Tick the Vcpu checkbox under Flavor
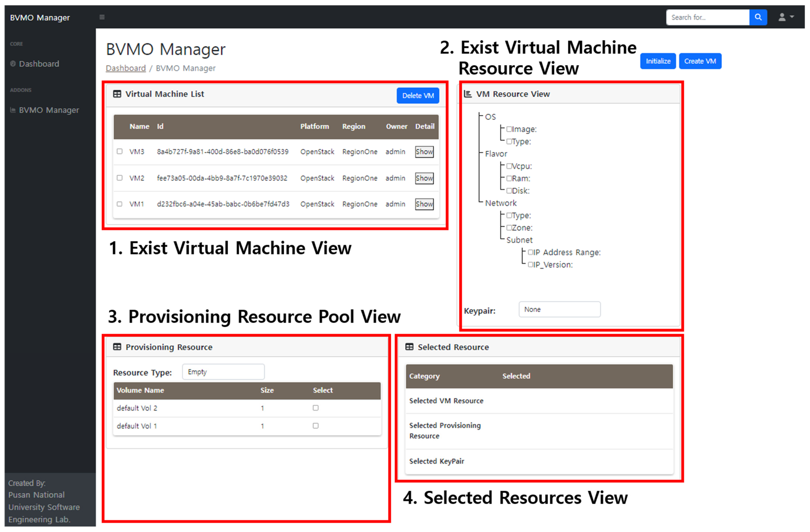This screenshot has height=532, width=810. 509,166
